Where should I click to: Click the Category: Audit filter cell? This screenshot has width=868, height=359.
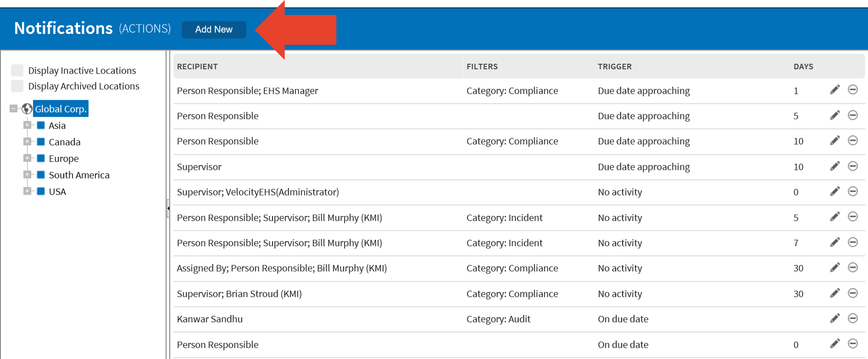(x=498, y=319)
